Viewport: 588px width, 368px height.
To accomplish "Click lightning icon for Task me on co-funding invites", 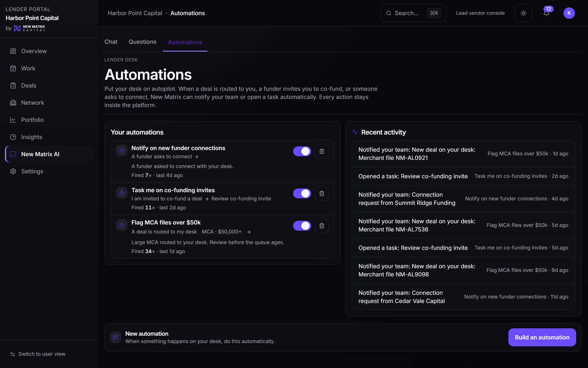I will [122, 193].
